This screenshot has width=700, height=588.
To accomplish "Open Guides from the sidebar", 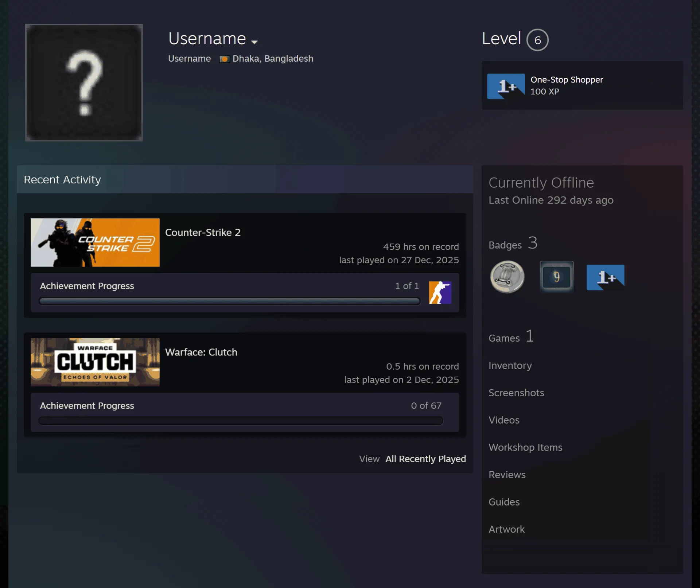I will point(504,502).
